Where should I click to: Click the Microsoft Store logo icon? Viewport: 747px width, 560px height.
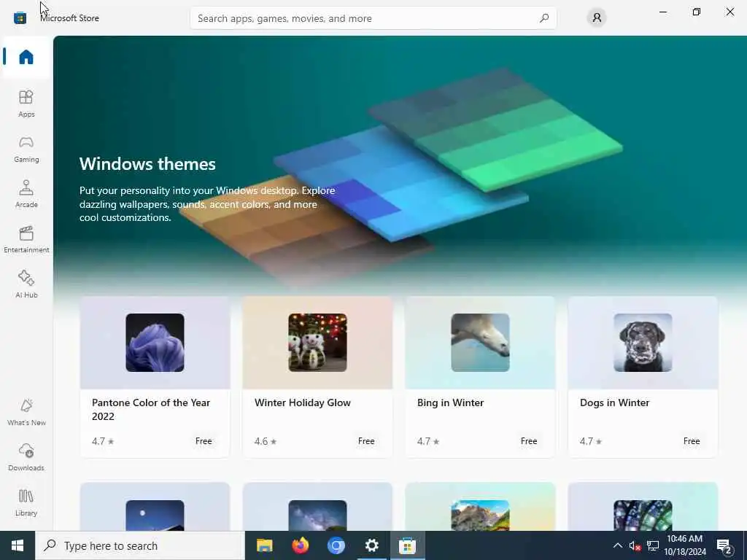click(x=20, y=18)
